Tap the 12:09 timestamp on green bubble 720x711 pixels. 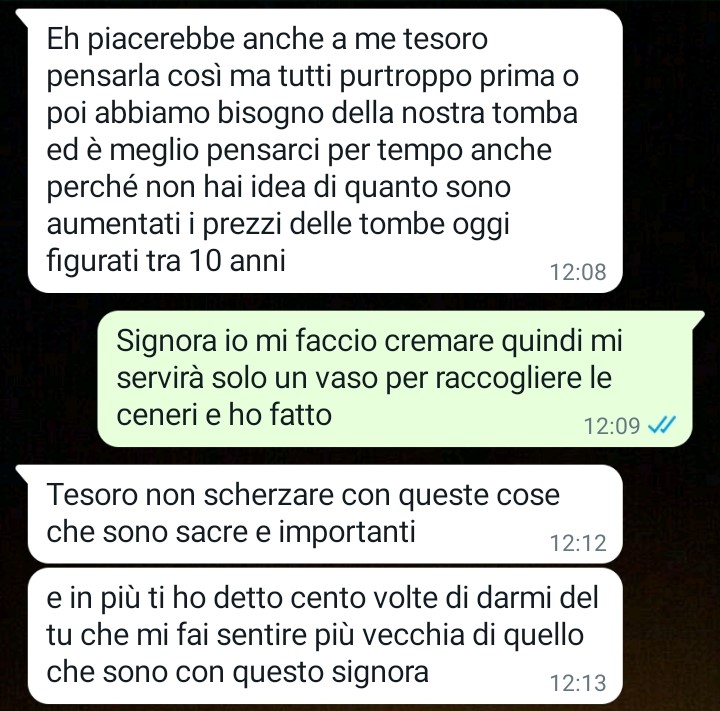pos(612,425)
